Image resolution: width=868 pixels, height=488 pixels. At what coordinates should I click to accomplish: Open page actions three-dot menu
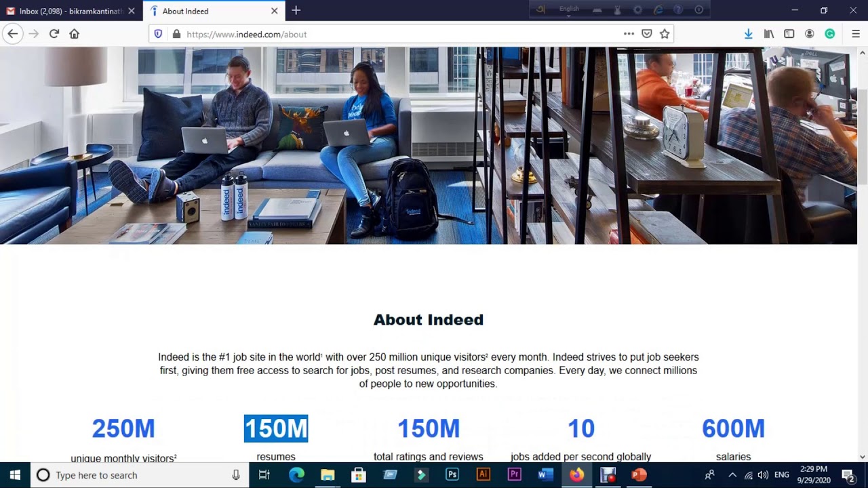(629, 34)
